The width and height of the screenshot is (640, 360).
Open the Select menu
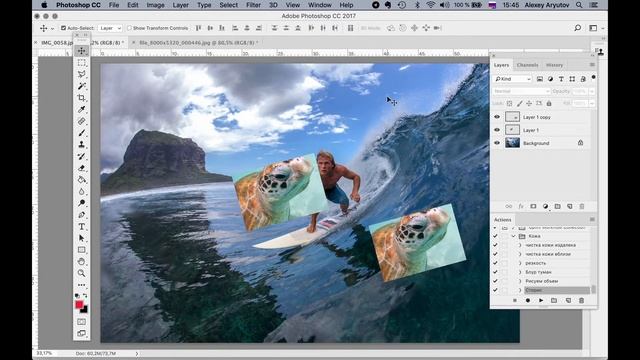pos(228,5)
